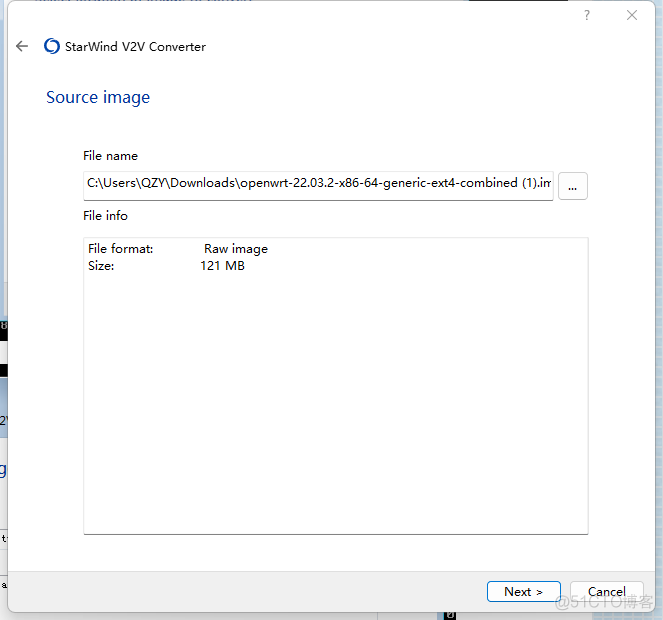
Task: Click the empty area of file info box
Action: click(x=335, y=400)
